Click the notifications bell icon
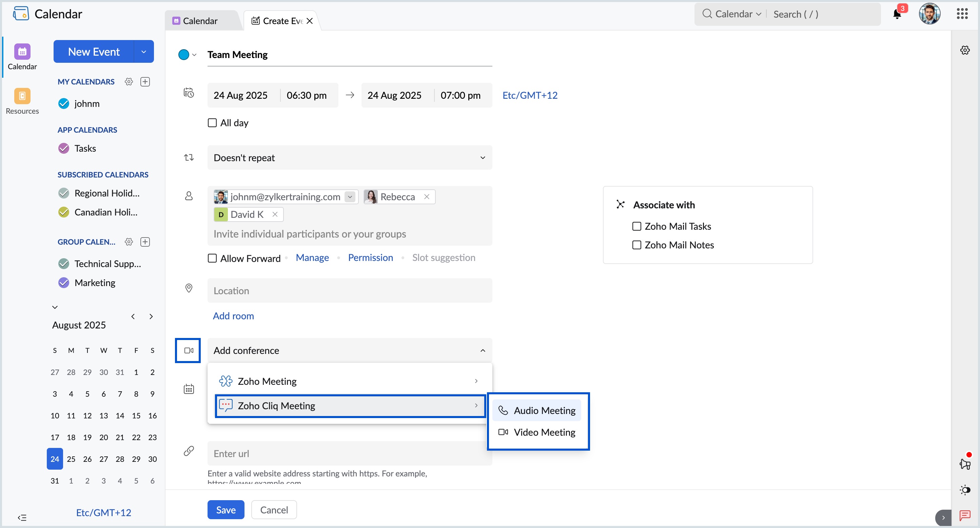This screenshot has width=980, height=528. pyautogui.click(x=897, y=15)
